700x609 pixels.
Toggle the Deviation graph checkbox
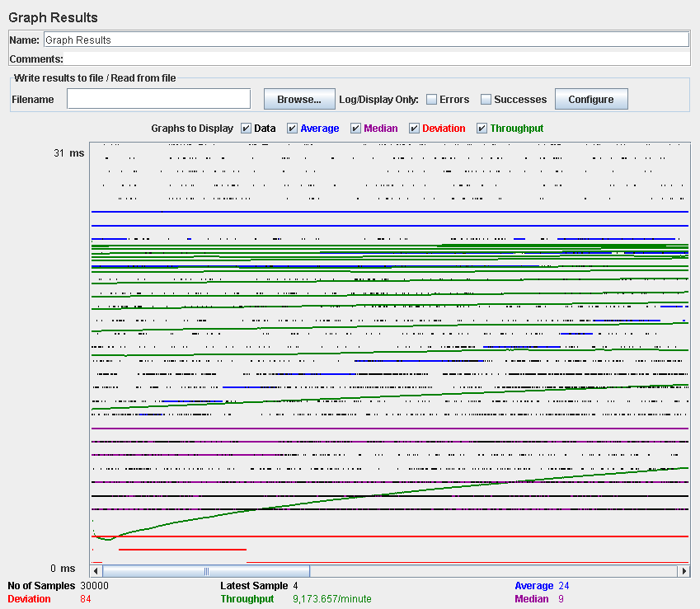(414, 129)
